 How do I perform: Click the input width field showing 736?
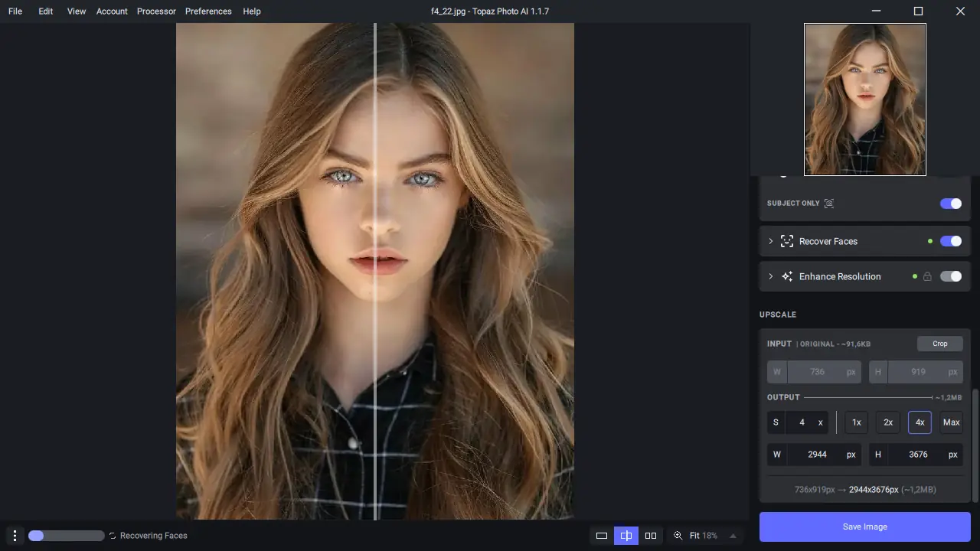pyautogui.click(x=815, y=372)
